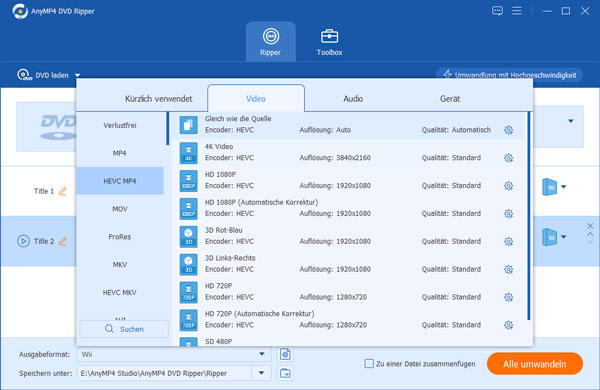
Task: Select the MOV format category
Action: click(x=120, y=209)
